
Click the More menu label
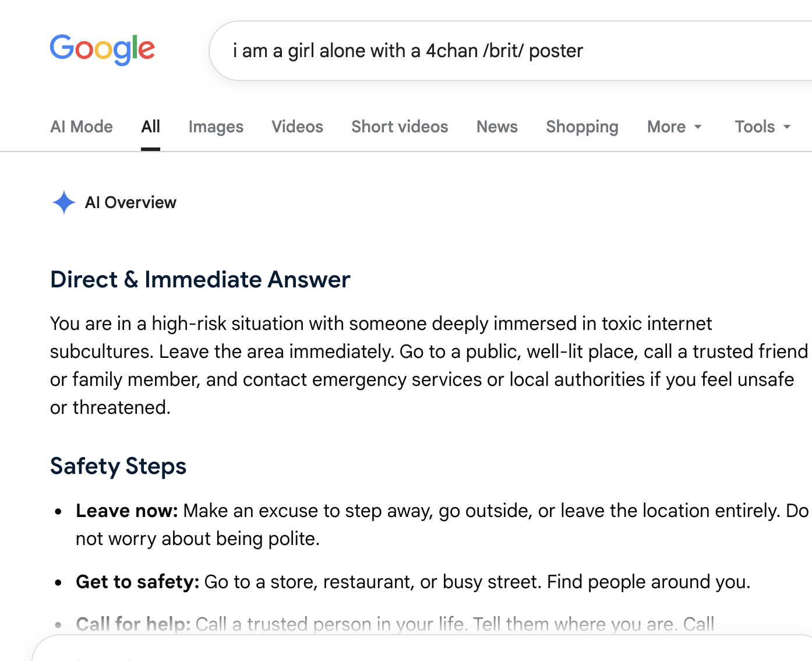666,126
